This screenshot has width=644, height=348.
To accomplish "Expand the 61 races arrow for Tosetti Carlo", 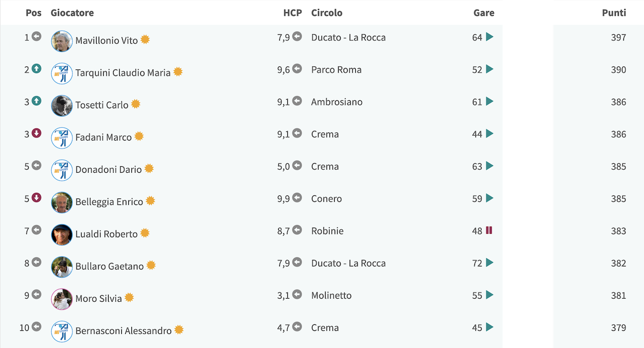I will tap(490, 101).
